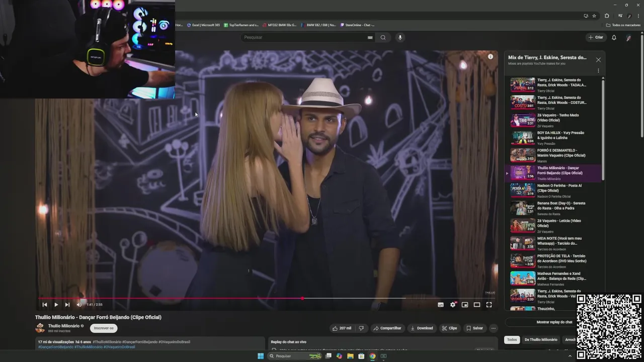Toggle theater mode in player
Image resolution: width=644 pixels, height=362 pixels.
coord(477,305)
